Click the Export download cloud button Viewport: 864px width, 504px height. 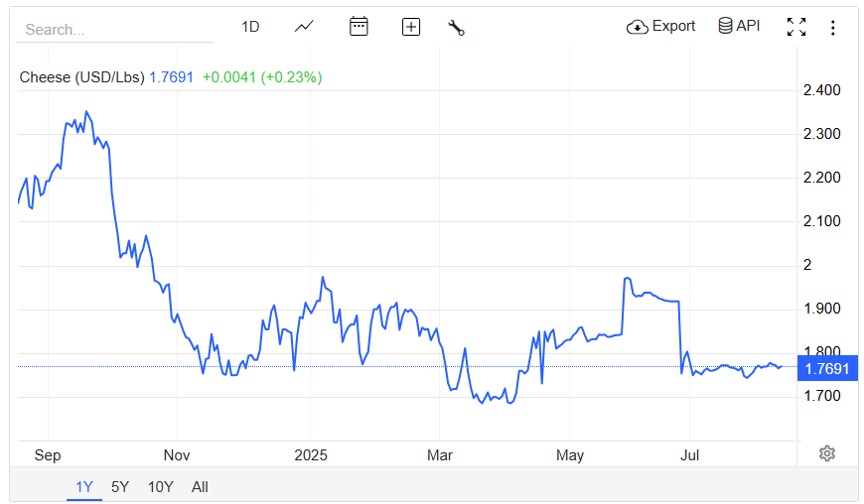tap(660, 26)
